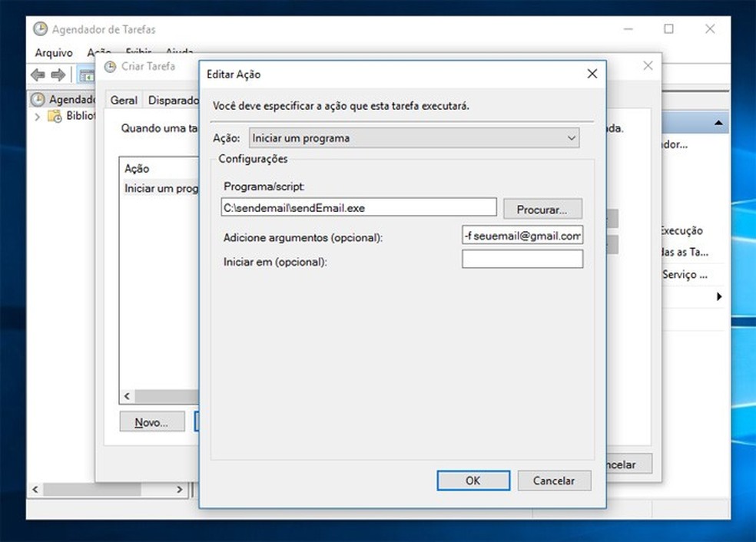Image resolution: width=756 pixels, height=542 pixels.
Task: Click Novo... button in Criar Tarefa
Action: click(152, 421)
